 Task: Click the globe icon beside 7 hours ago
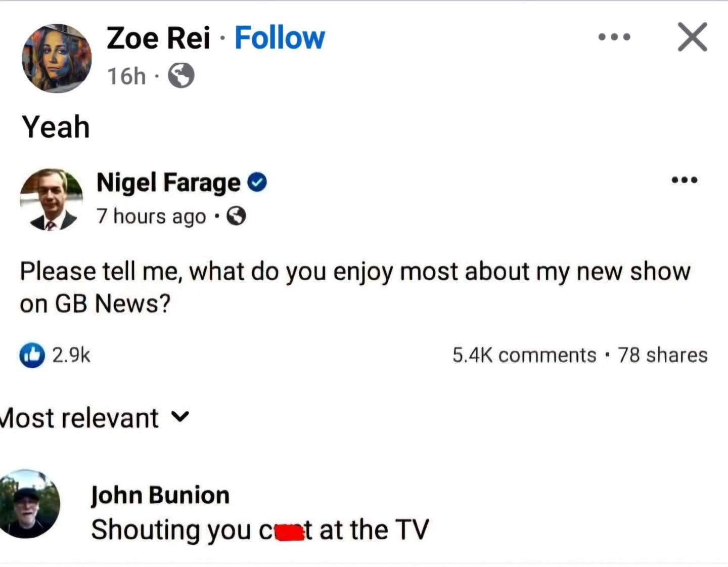coord(236,216)
